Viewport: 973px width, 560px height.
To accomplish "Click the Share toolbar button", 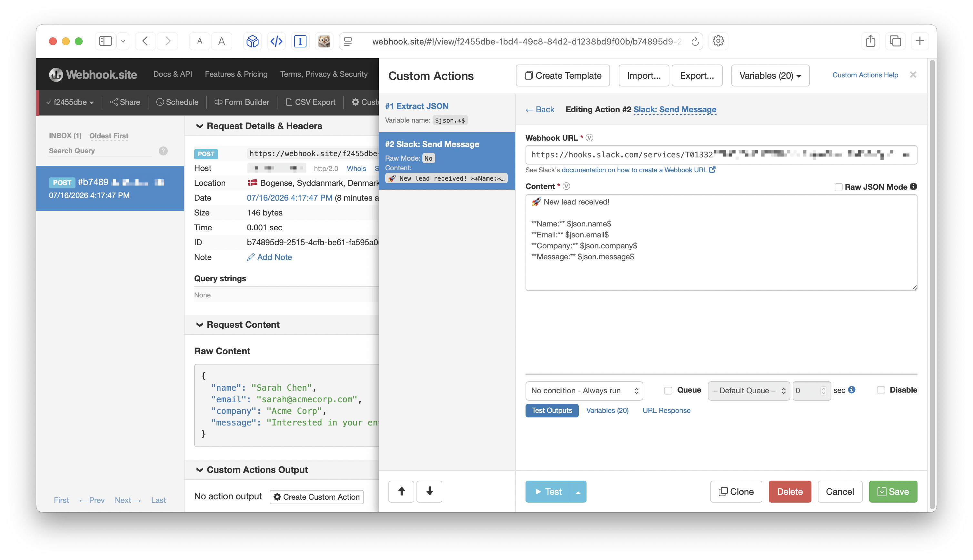I will click(x=125, y=102).
